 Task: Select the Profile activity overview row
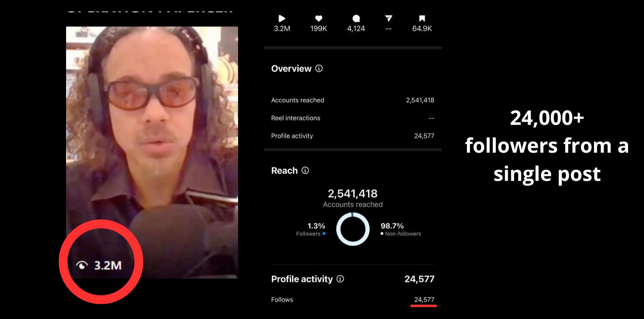[x=353, y=136]
